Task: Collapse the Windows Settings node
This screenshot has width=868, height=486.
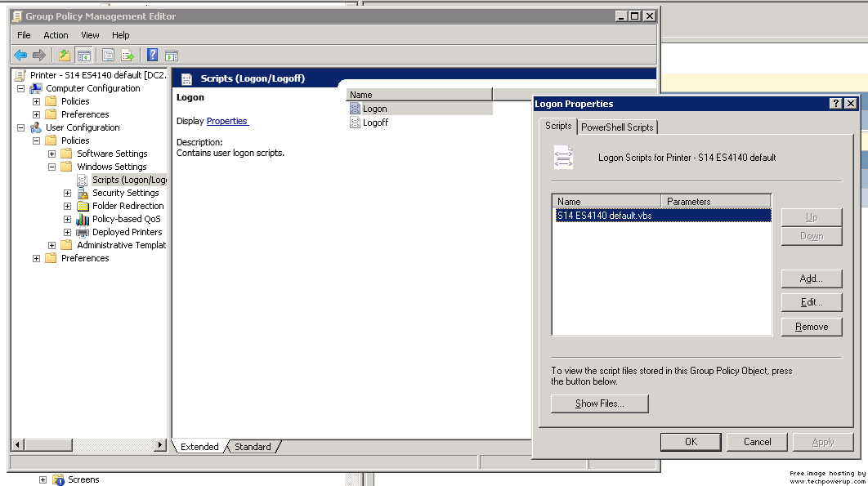Action: [54, 166]
